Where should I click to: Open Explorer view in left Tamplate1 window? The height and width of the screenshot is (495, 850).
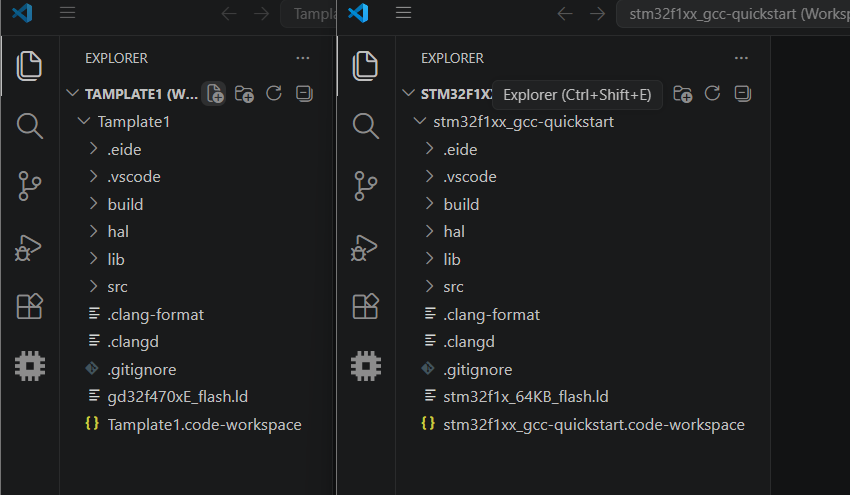(29, 66)
